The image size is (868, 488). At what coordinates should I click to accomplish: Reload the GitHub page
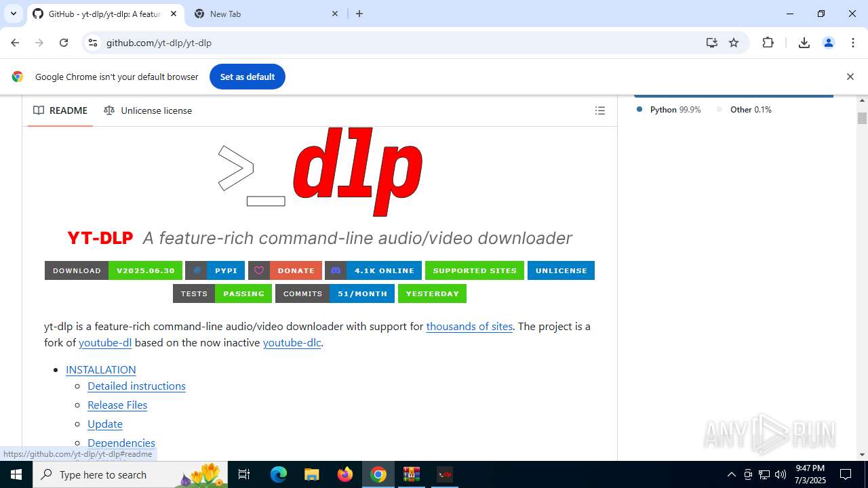(x=64, y=43)
